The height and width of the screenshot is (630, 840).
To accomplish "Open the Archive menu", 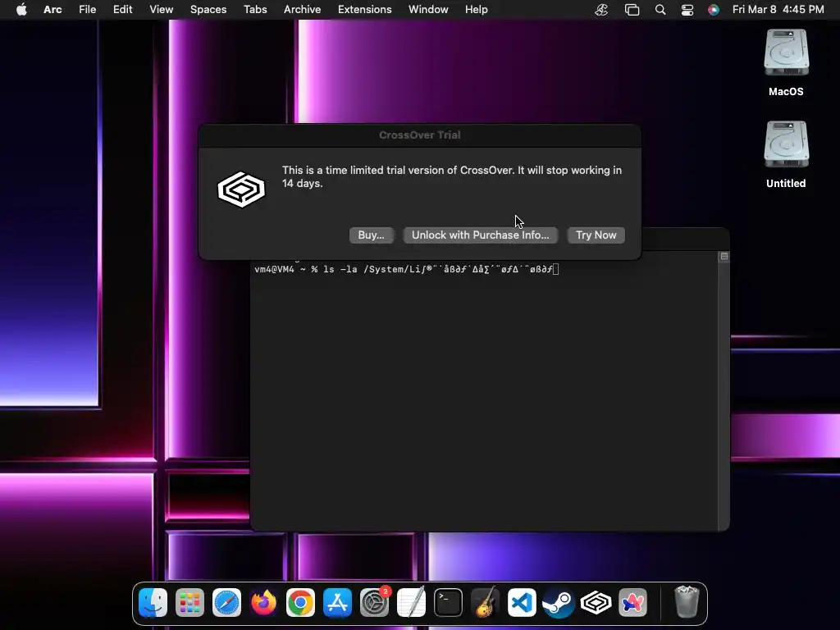I will (302, 10).
